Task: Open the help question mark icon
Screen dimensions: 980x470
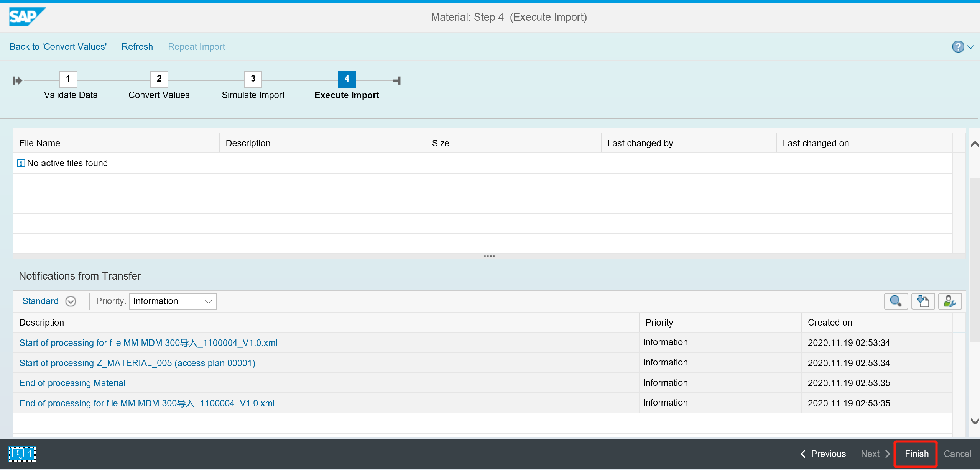Action: [959, 46]
